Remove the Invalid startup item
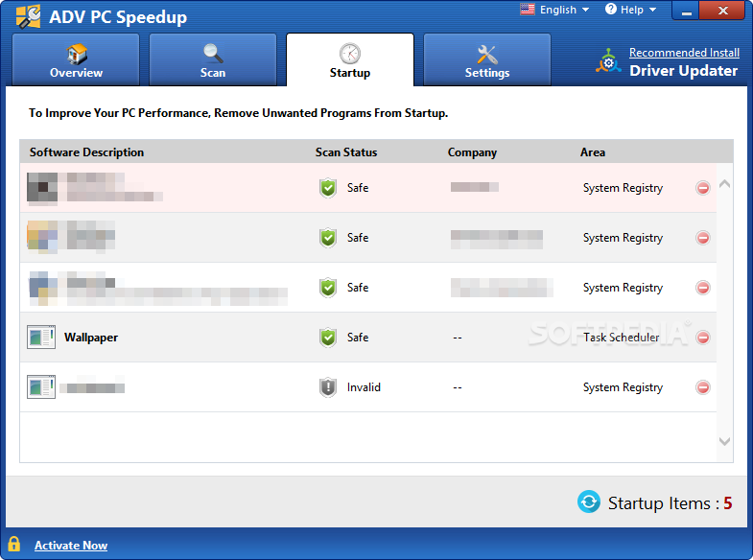Viewport: 753px width, 560px height. coord(702,387)
